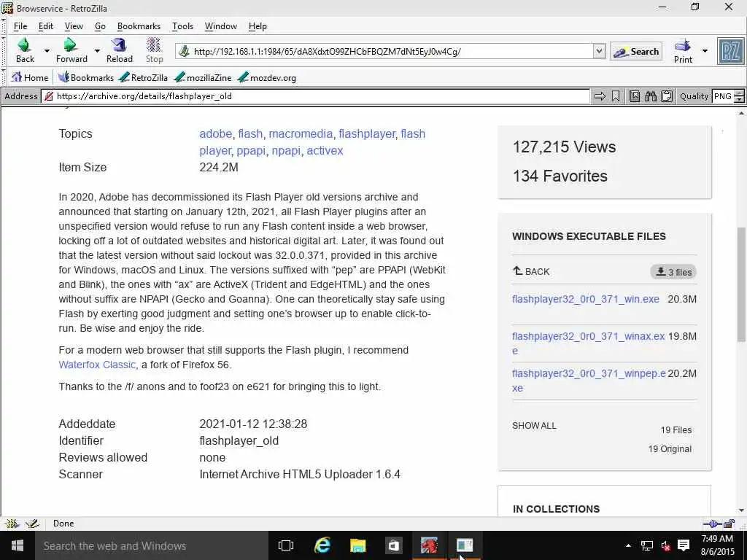
Task: Click the clipboard icon in Browservice bar
Action: point(667,96)
